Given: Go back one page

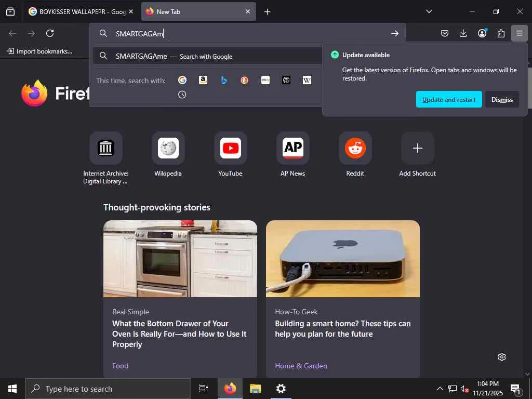Looking at the screenshot, I should tap(12, 33).
